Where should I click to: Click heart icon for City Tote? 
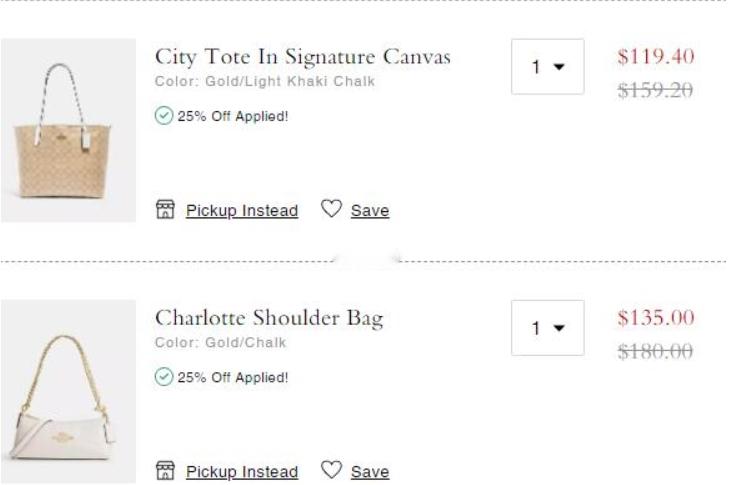pyautogui.click(x=331, y=208)
